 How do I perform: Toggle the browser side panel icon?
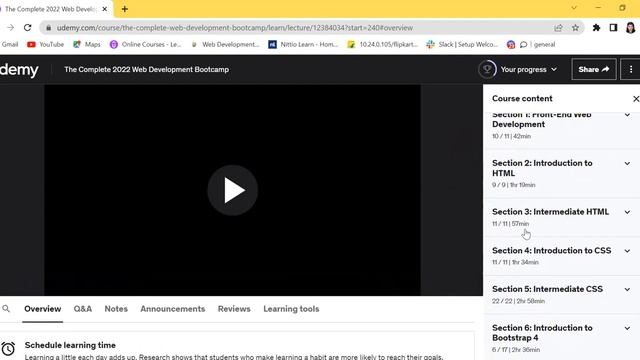(x=613, y=28)
